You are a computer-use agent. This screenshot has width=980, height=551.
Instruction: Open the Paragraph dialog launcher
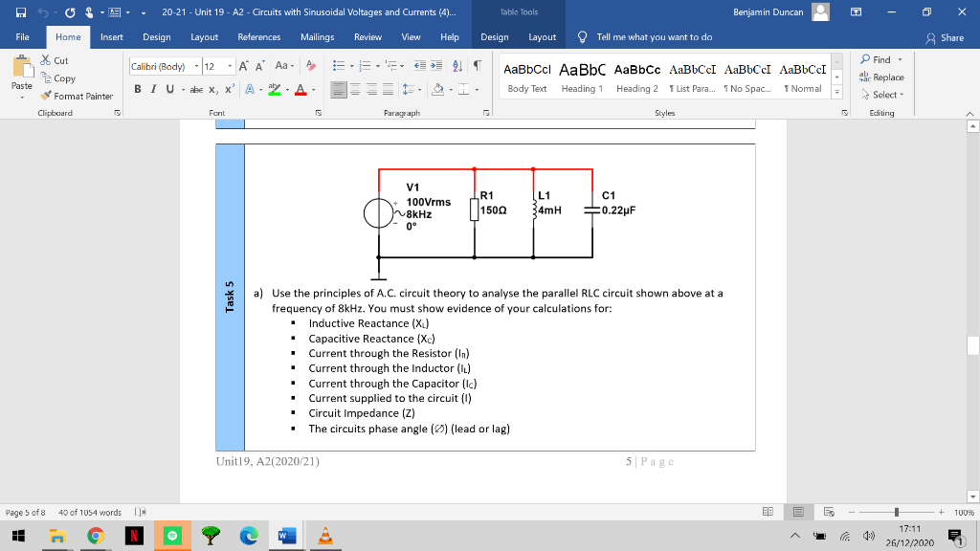click(485, 113)
